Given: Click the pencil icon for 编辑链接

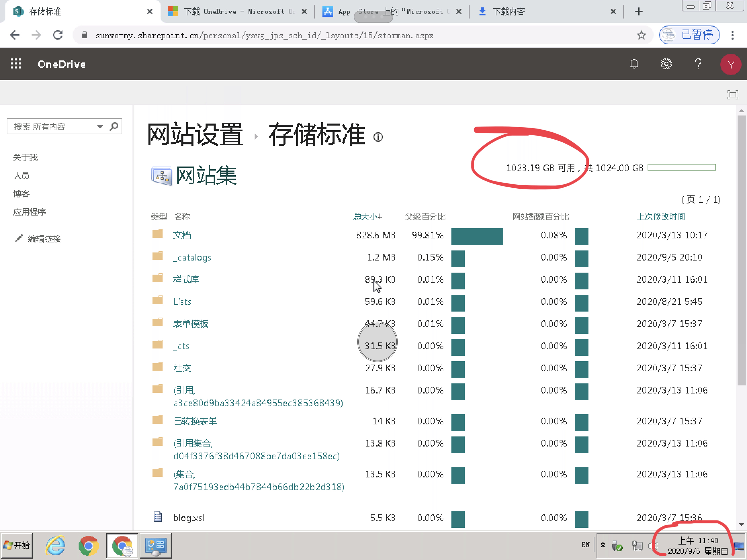Looking at the screenshot, I should [x=19, y=238].
